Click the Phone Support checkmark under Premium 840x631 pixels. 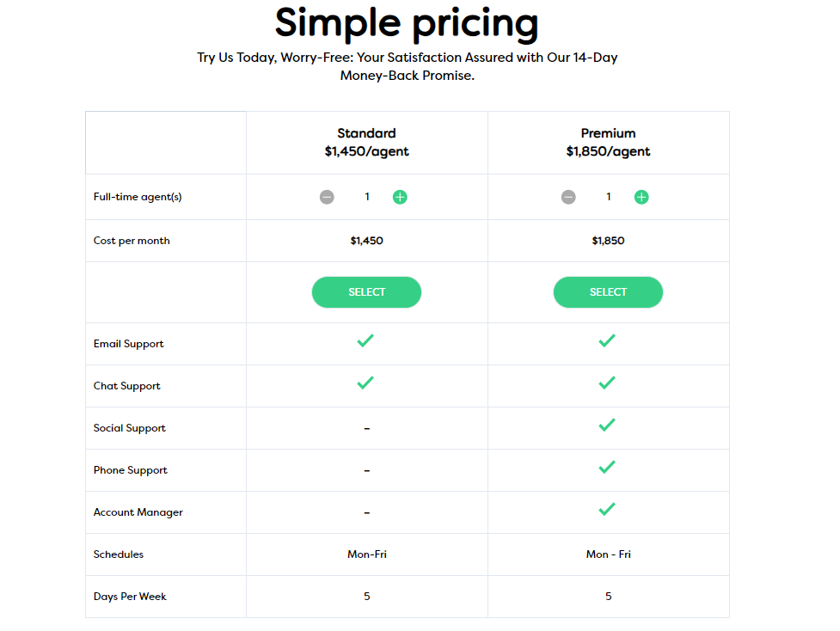pyautogui.click(x=608, y=467)
